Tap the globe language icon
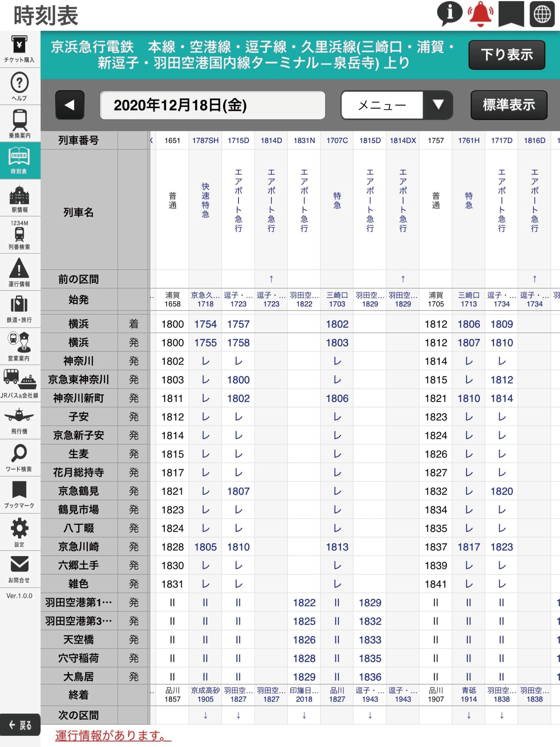 pyautogui.click(x=542, y=14)
